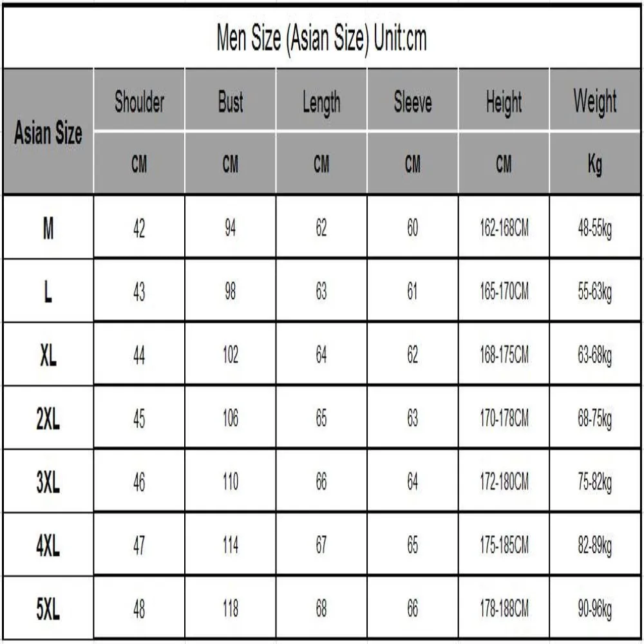Select the Height column header
Viewport: 644px width, 644px height.
tap(504, 100)
